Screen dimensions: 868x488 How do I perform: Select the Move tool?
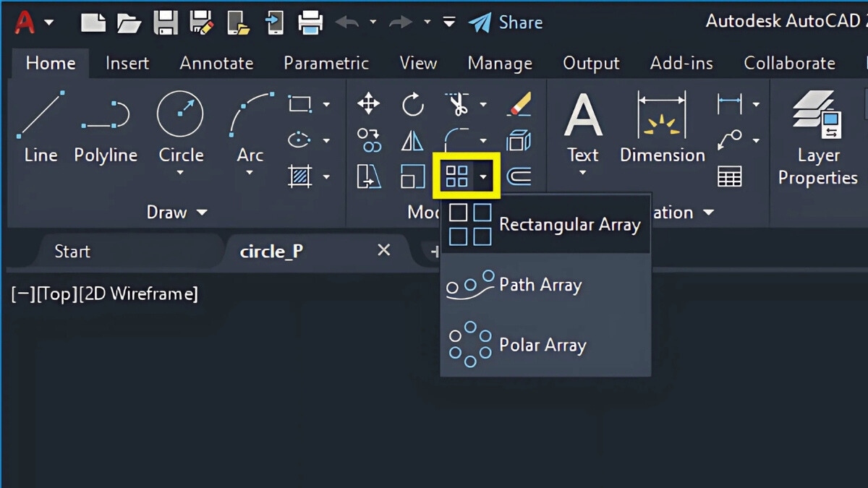[368, 104]
